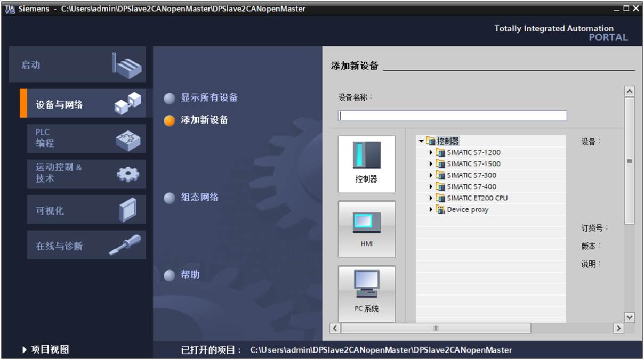Expand the SIMATIC S7-300 node arrow
This screenshot has width=644, height=360.
[x=431, y=175]
